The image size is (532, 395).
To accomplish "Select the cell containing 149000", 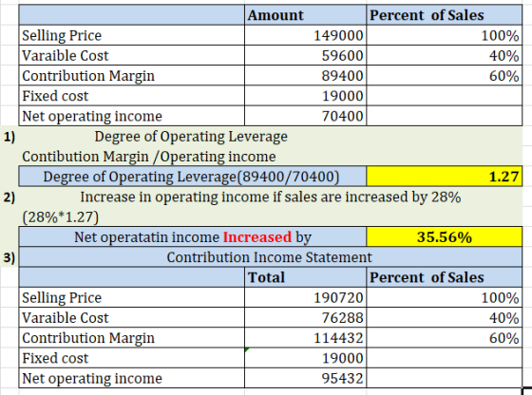I will (x=305, y=35).
